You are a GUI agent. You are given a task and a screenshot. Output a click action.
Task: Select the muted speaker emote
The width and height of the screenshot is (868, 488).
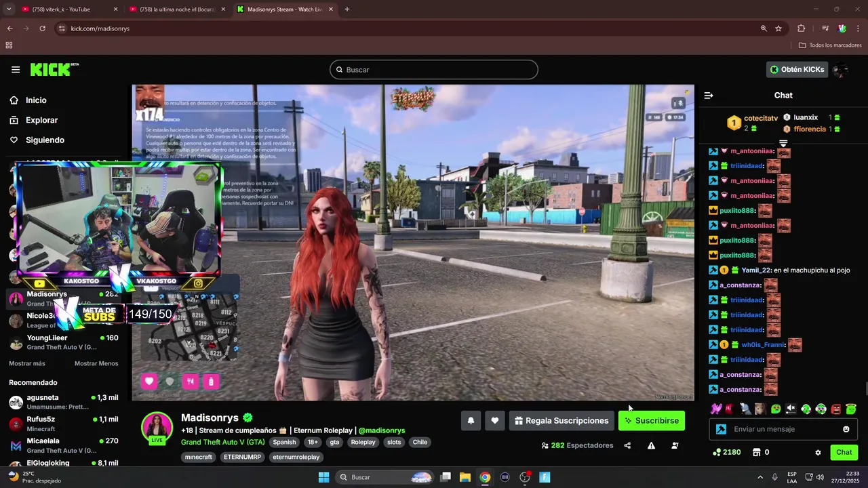[x=791, y=409]
